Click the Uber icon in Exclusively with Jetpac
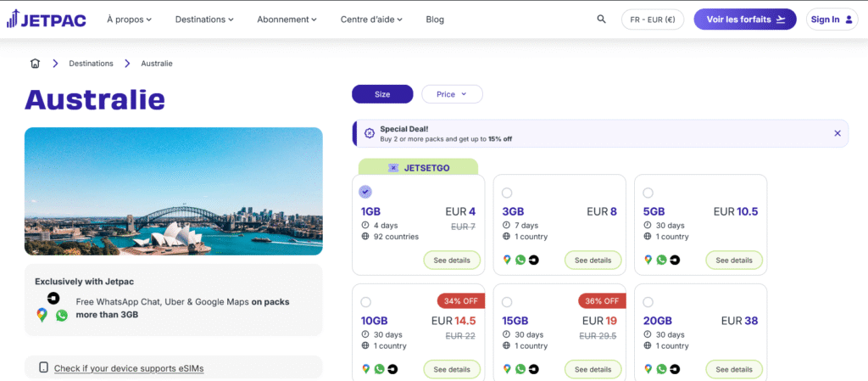Screen dimensions: 868x381 coord(53,298)
